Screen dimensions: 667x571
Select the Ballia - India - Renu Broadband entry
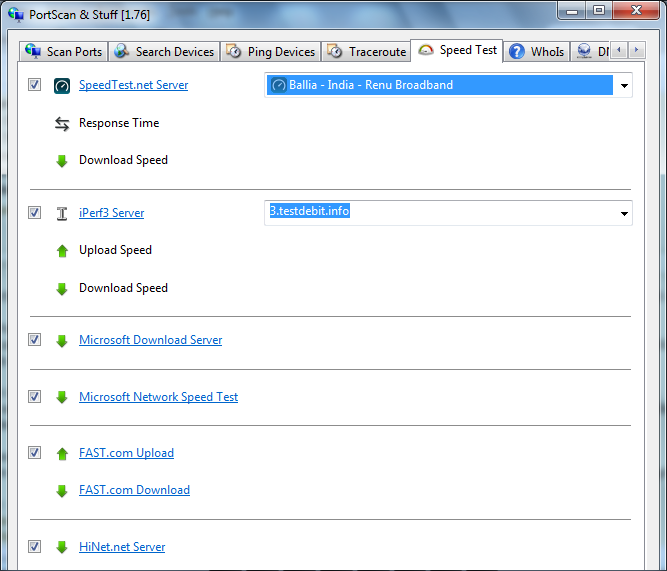coord(440,85)
